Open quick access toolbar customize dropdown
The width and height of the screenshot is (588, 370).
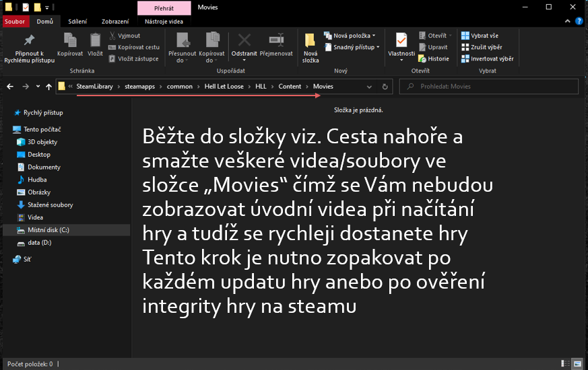pos(47,7)
